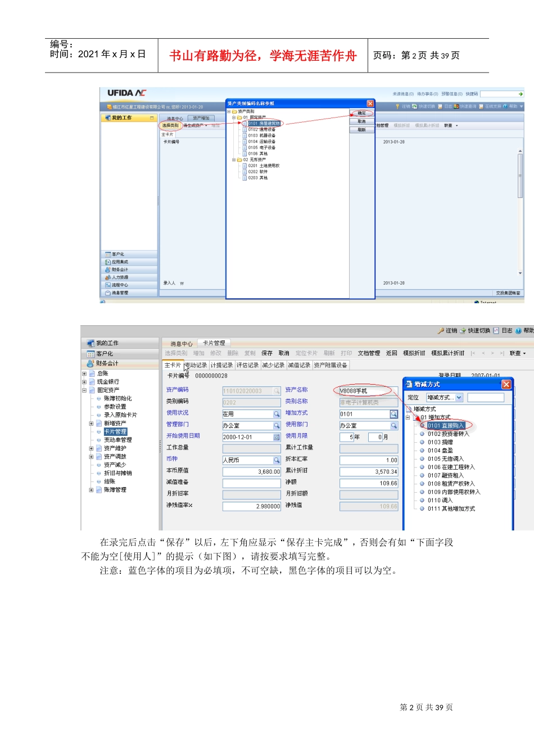Viewport: 534px width, 756px height.
Task: Open lookup icon beside 使用部门 field
Action: 394,426
